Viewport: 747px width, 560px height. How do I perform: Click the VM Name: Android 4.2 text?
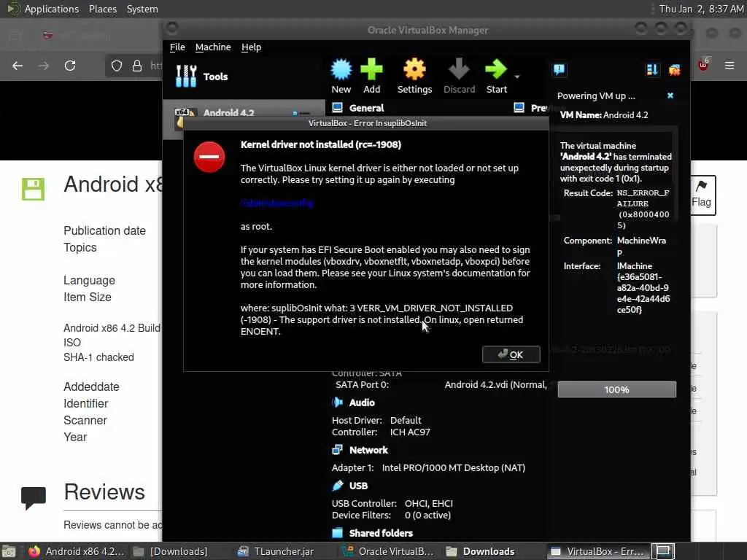[x=603, y=114]
